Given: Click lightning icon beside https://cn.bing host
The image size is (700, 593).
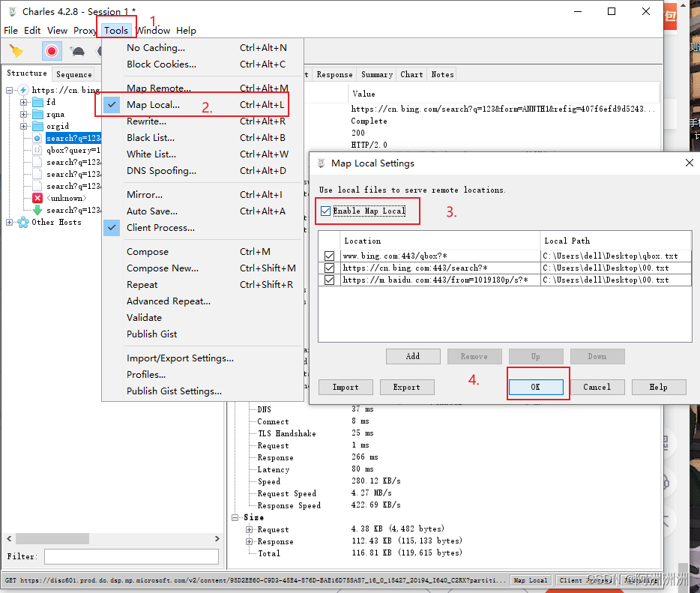Looking at the screenshot, I should (x=23, y=90).
